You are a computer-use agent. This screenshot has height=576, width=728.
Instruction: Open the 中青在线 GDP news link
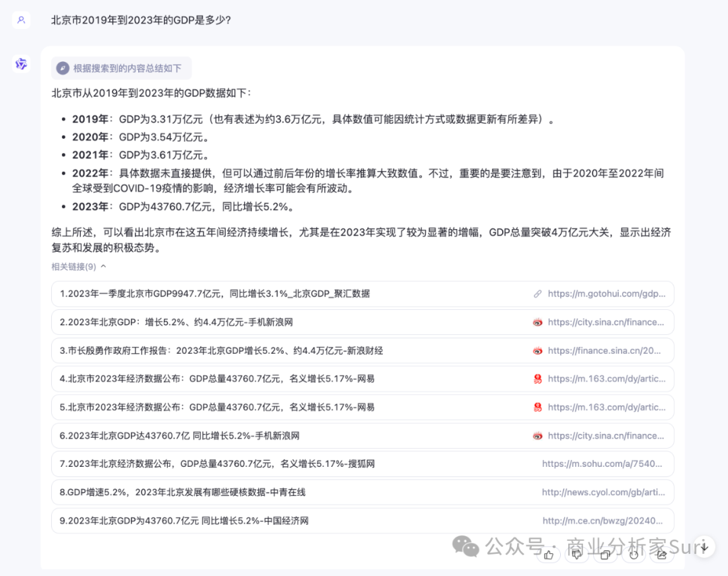(x=222, y=492)
